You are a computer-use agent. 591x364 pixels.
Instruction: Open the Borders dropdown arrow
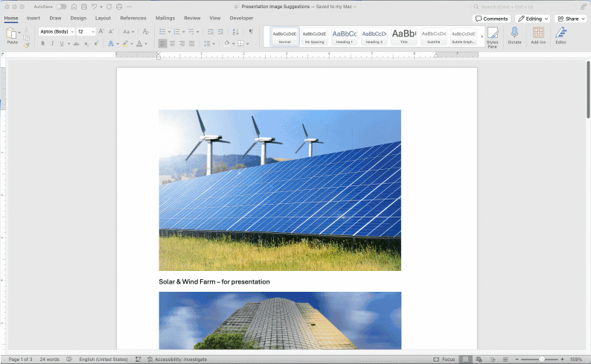pyautogui.click(x=247, y=44)
